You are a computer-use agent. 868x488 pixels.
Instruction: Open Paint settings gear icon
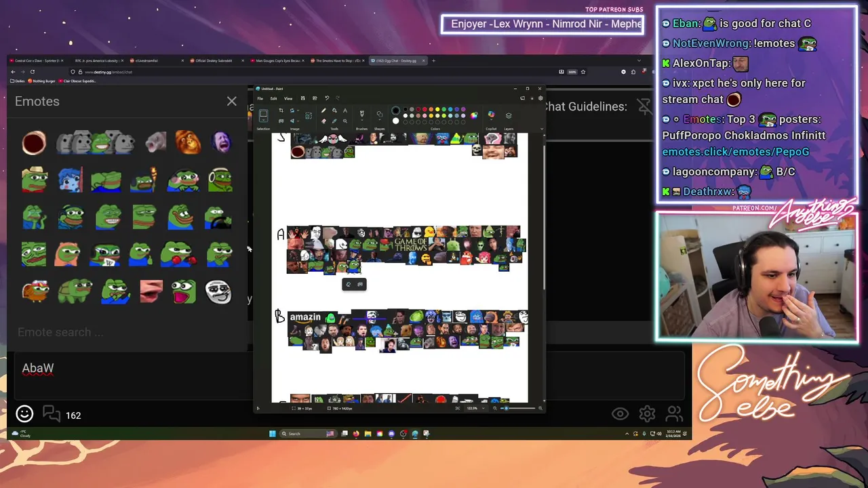click(540, 98)
